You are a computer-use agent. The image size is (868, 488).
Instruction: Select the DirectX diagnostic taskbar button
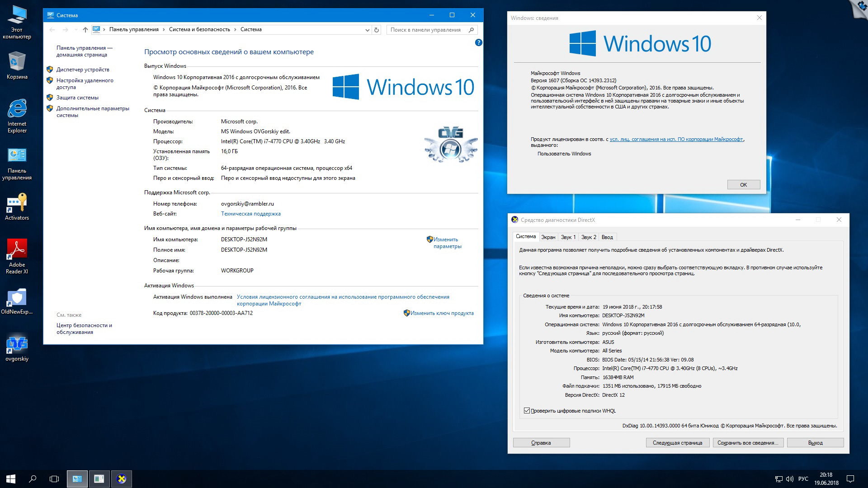121,479
